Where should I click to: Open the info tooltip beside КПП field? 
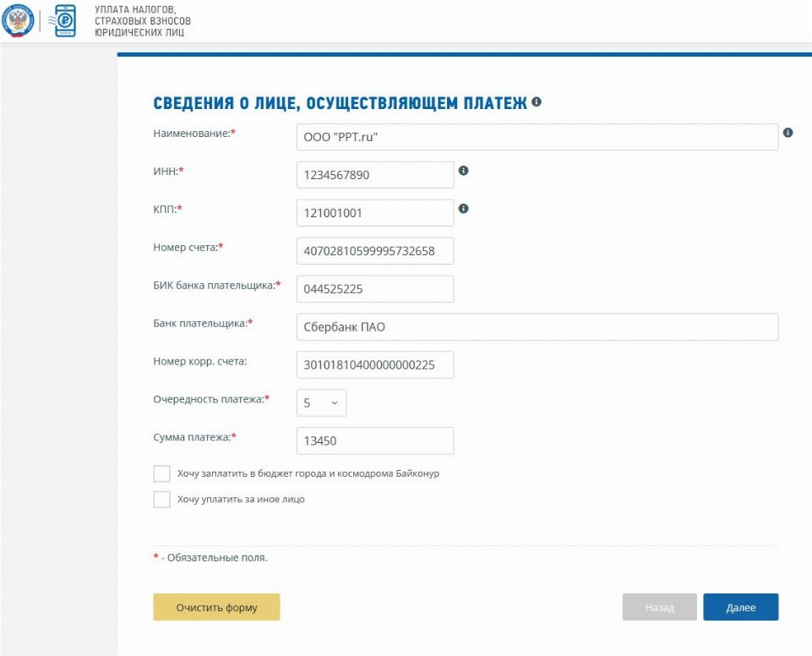click(463, 209)
